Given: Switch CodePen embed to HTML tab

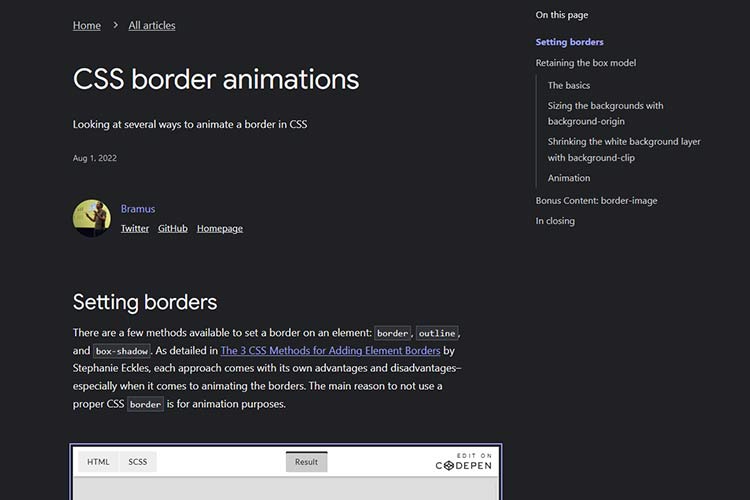Looking at the screenshot, I should (98, 462).
